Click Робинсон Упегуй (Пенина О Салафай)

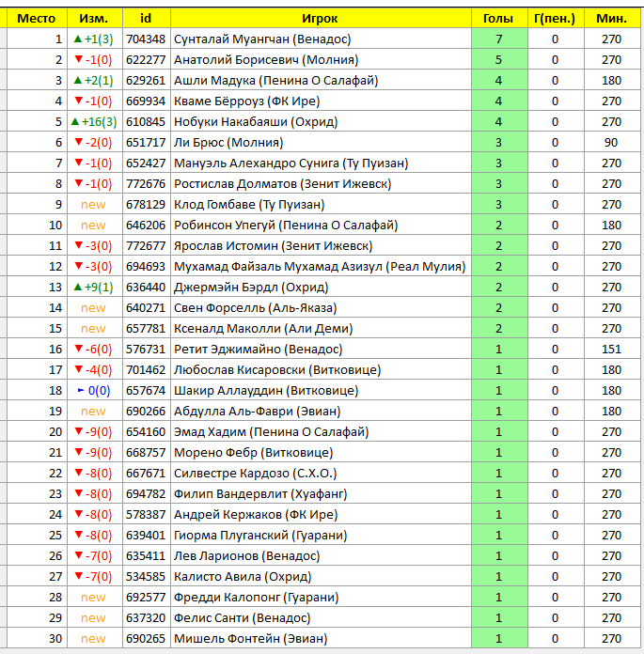click(321, 226)
